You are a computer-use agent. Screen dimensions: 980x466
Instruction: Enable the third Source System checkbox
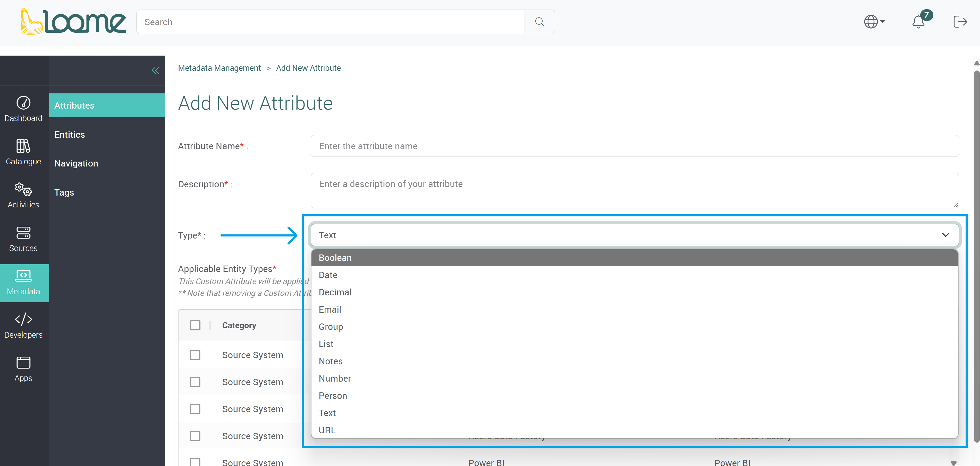195,409
